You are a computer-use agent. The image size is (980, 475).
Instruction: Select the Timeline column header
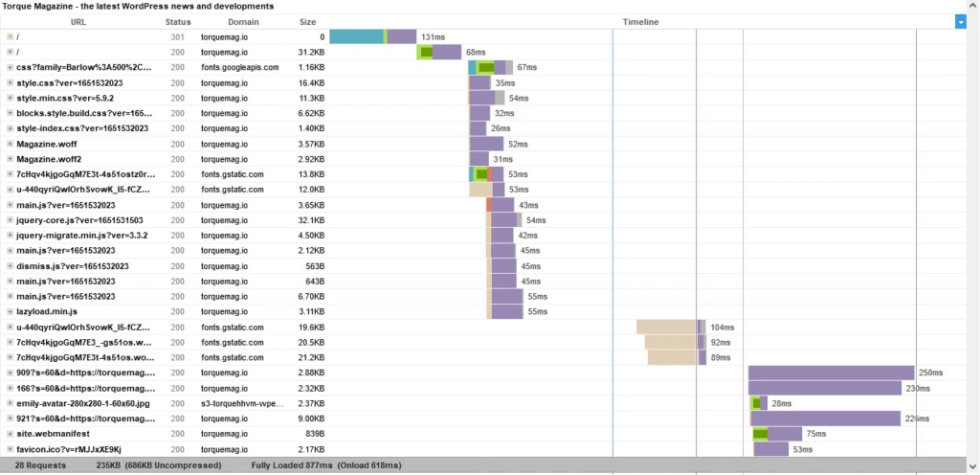point(639,21)
